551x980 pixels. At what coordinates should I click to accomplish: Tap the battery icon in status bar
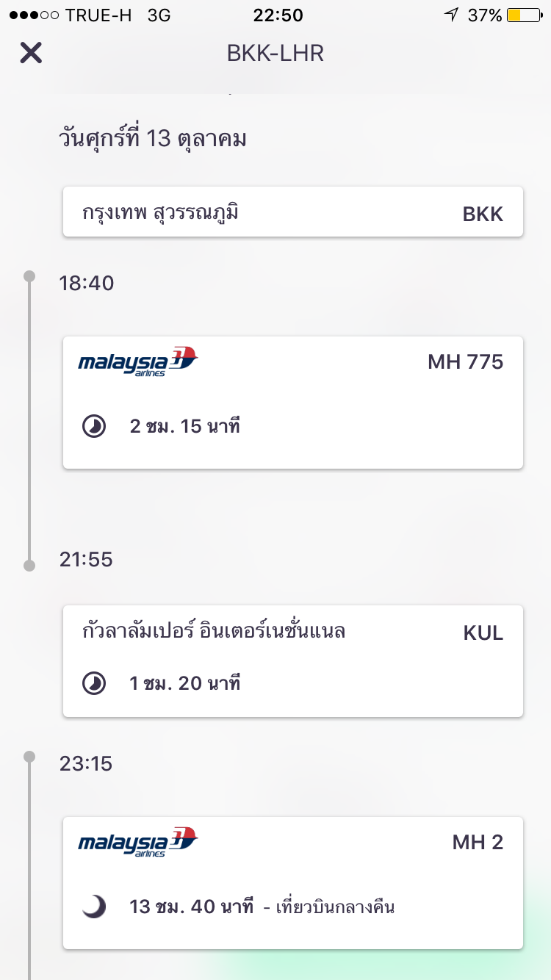pyautogui.click(x=523, y=15)
